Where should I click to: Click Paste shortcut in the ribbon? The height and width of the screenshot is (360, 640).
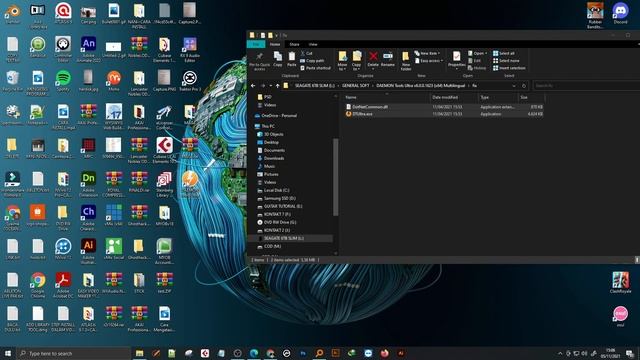click(x=315, y=68)
